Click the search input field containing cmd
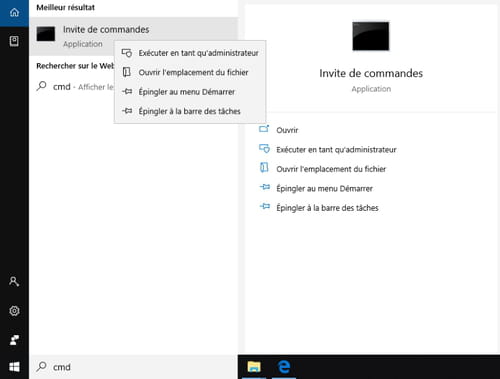Viewport: 500px width, 379px height. click(133, 367)
